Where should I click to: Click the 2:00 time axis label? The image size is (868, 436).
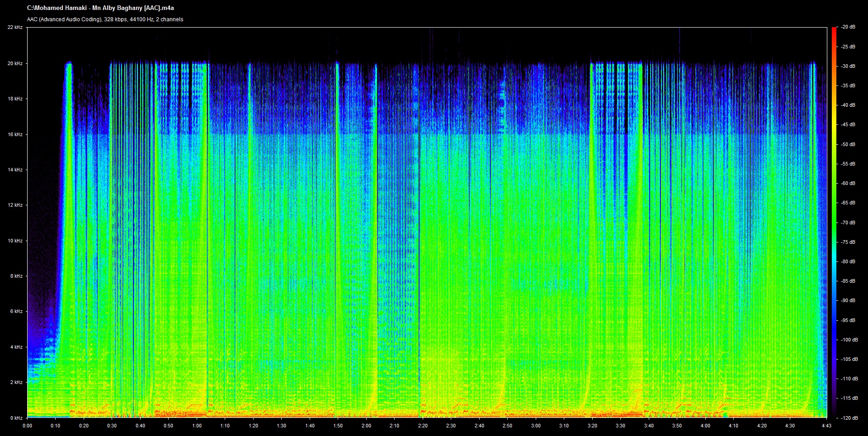366,426
